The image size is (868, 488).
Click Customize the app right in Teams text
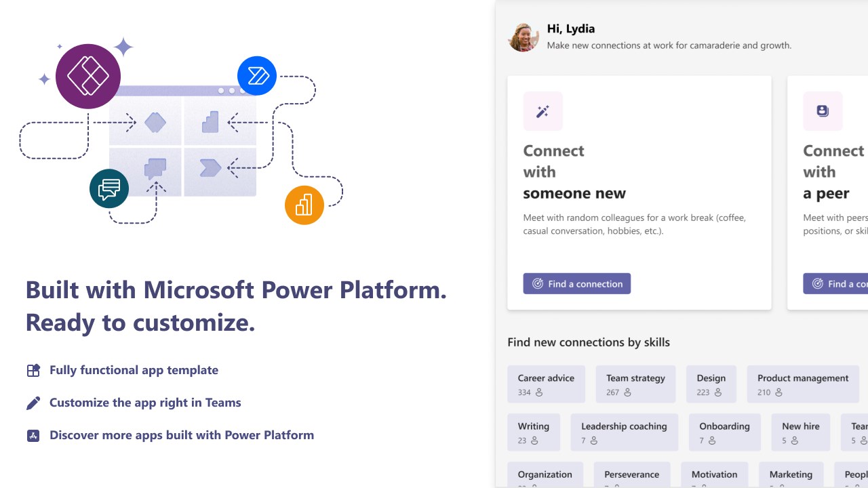point(145,403)
